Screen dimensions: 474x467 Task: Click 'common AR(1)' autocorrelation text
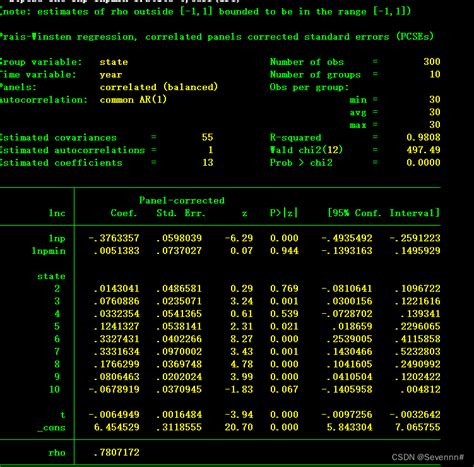[x=133, y=100]
